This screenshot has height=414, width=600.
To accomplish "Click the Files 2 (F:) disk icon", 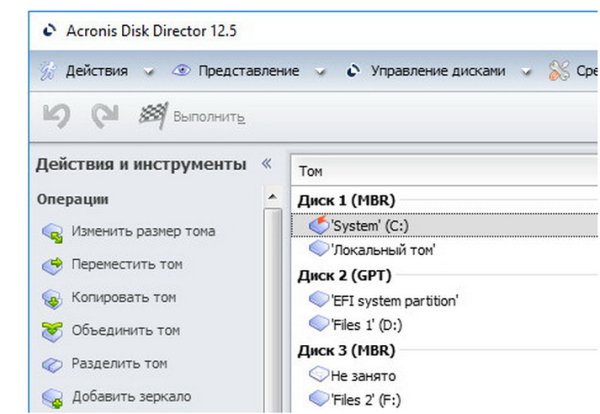I will click(x=319, y=399).
